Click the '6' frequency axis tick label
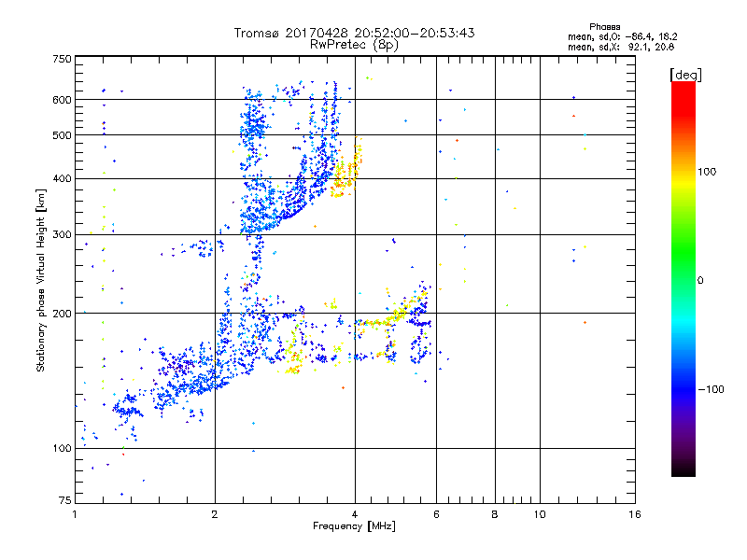 pyautogui.click(x=436, y=514)
